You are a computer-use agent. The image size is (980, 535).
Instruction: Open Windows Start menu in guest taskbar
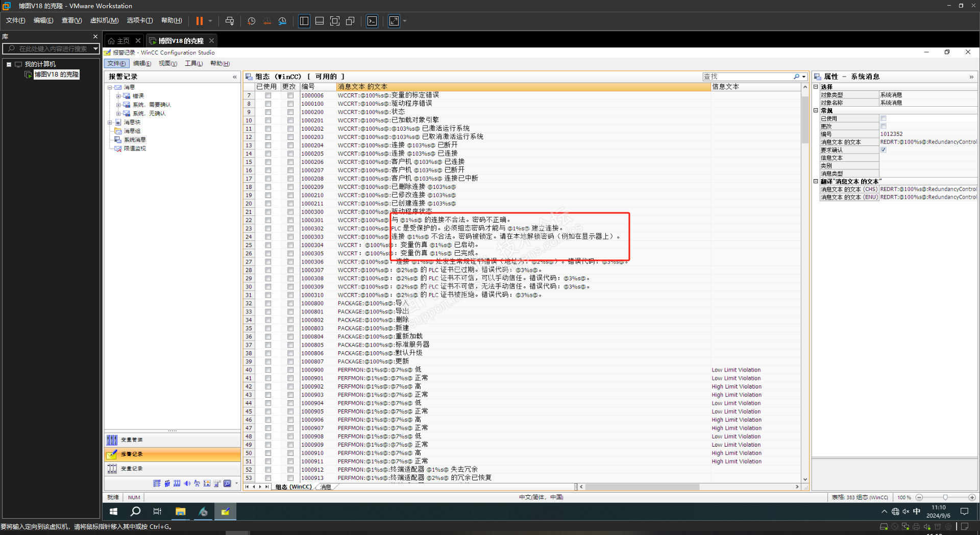(x=113, y=512)
